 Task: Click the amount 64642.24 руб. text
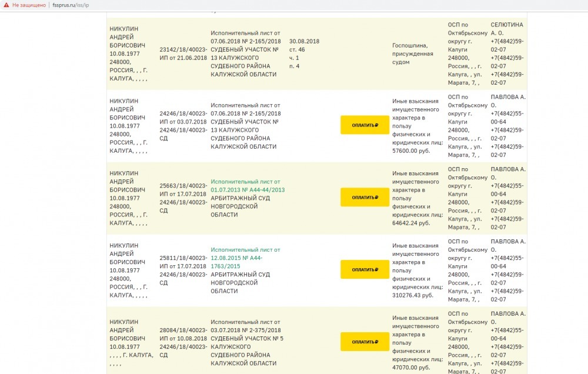tap(411, 223)
